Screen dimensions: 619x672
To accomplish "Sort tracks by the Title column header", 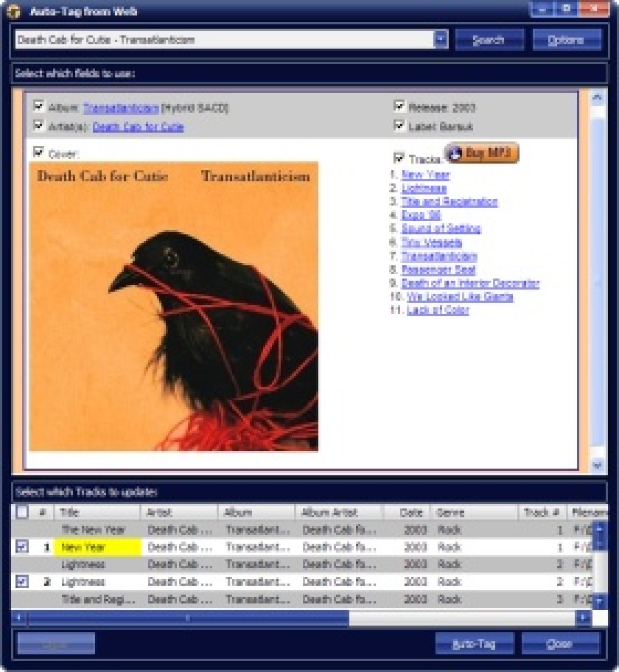I will (97, 512).
